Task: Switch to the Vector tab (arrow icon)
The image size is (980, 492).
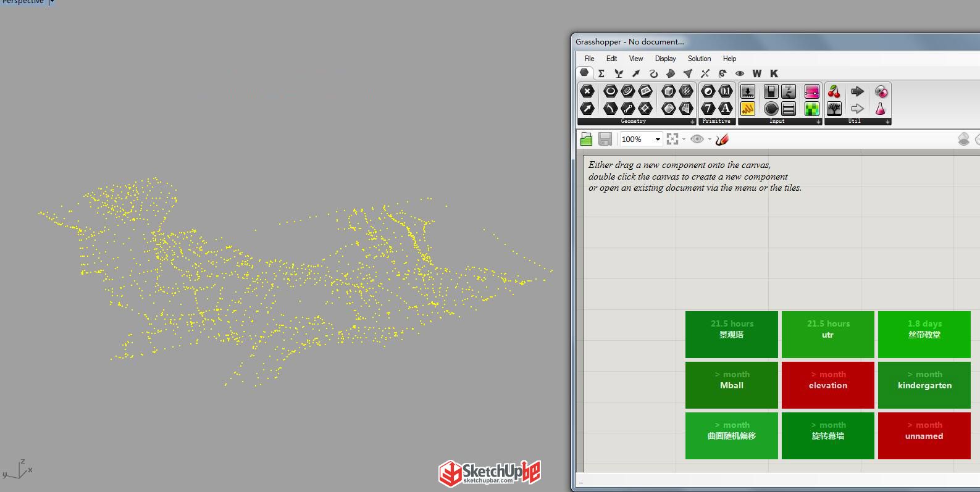Action: 636,73
